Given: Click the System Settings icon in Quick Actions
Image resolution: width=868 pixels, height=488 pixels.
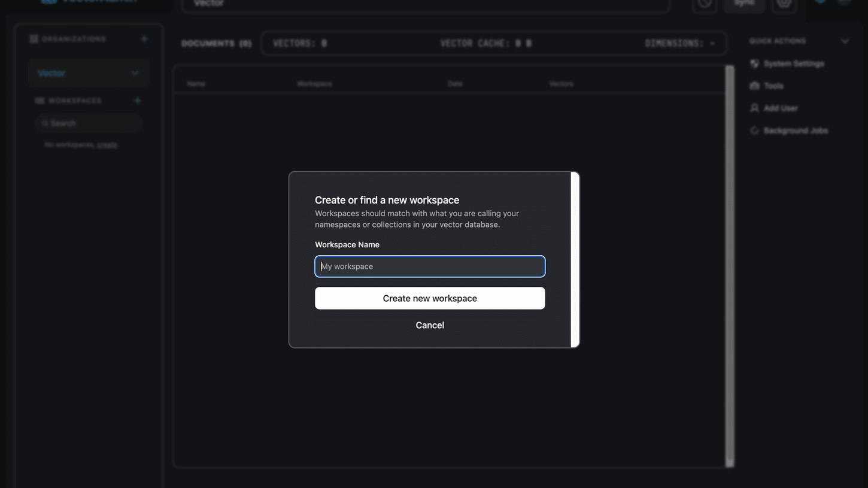Looking at the screenshot, I should [x=754, y=63].
